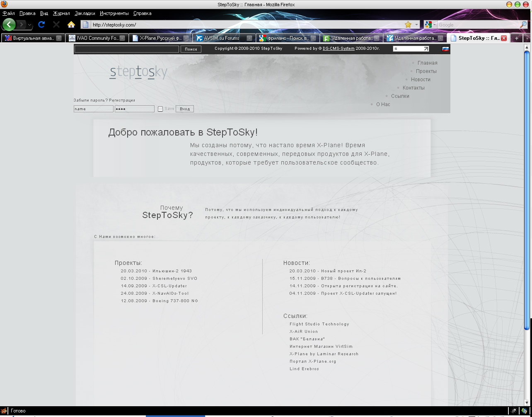Open the address bar history dropdown
Screen dimensions: 532x417
[x=416, y=24]
